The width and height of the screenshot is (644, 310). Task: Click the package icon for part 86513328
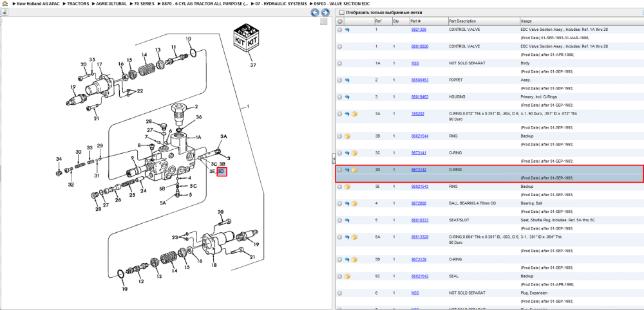354,237
